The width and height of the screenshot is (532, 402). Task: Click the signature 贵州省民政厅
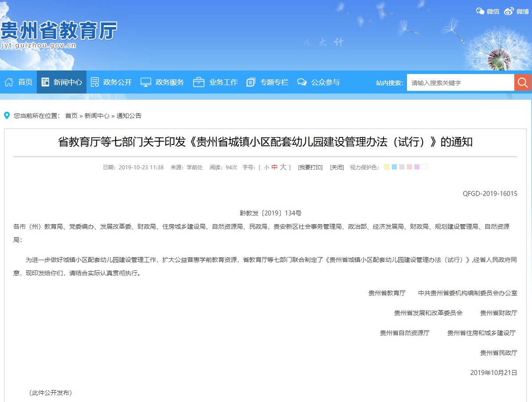coord(499,353)
